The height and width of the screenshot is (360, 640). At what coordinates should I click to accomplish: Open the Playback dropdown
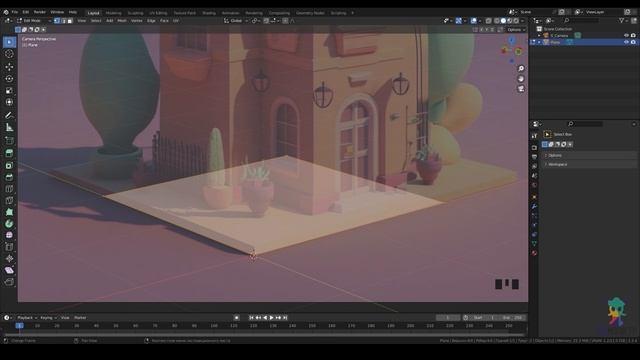point(27,318)
